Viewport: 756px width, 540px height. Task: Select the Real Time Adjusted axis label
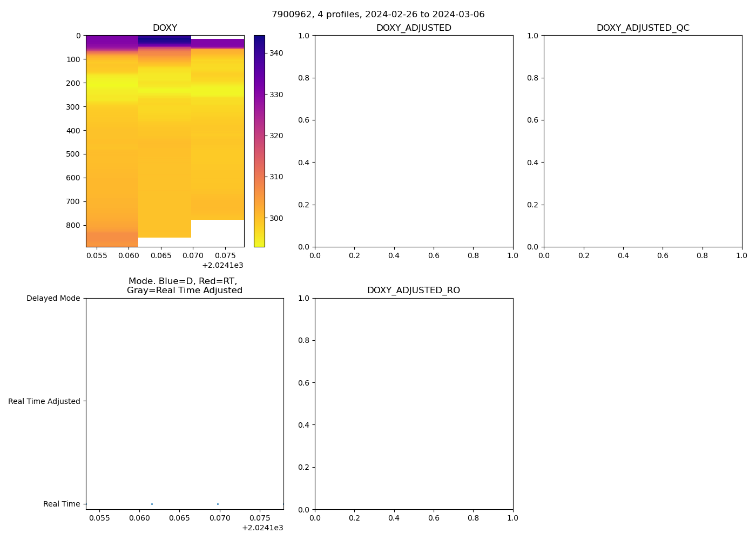coord(44,401)
